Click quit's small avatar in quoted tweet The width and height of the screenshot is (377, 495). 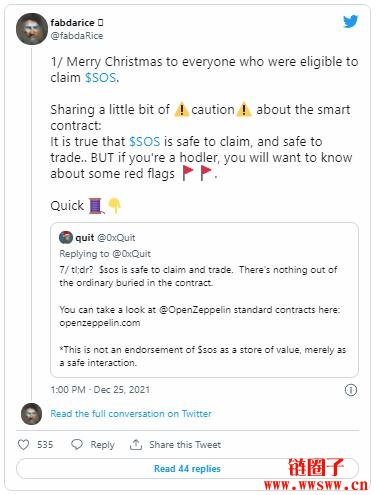(x=66, y=237)
